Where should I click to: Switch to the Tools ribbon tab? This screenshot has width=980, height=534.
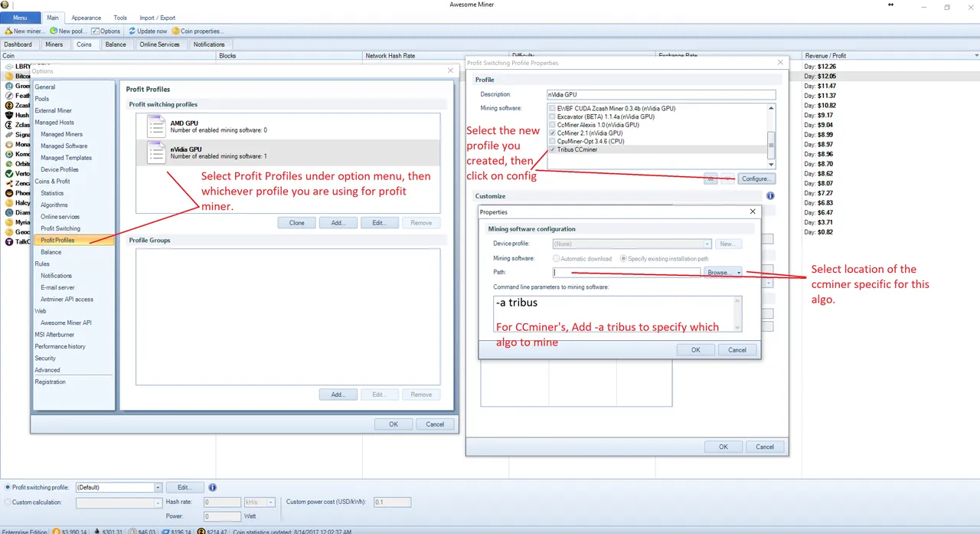click(120, 18)
